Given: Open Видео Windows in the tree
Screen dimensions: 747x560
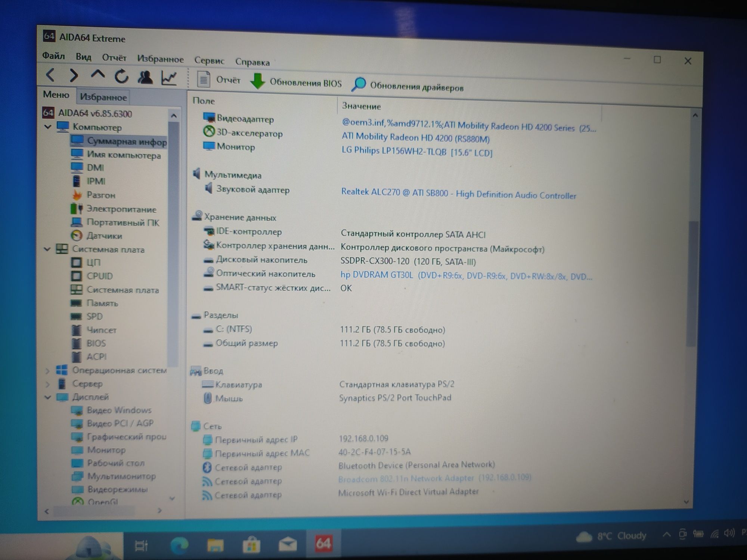Looking at the screenshot, I should click(111, 410).
